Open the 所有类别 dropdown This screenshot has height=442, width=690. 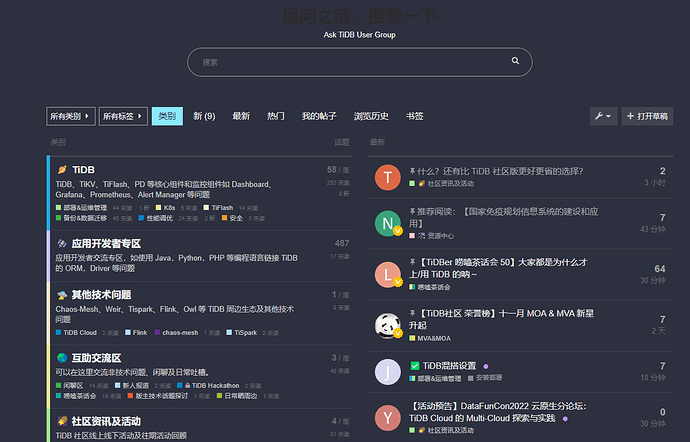click(x=70, y=116)
